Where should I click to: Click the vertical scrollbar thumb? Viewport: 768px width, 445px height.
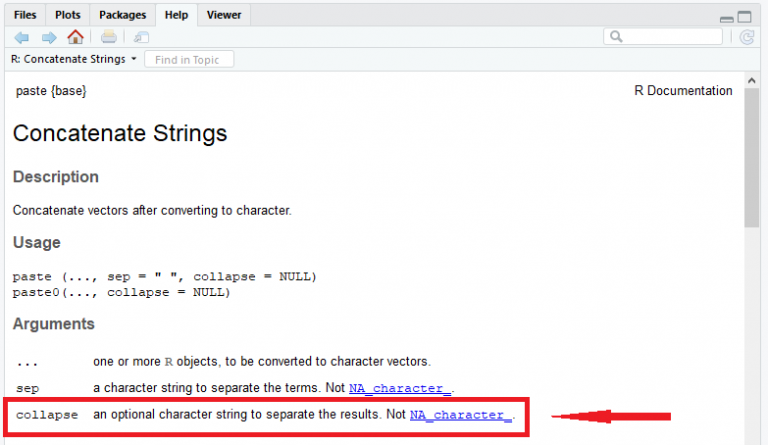pos(752,158)
